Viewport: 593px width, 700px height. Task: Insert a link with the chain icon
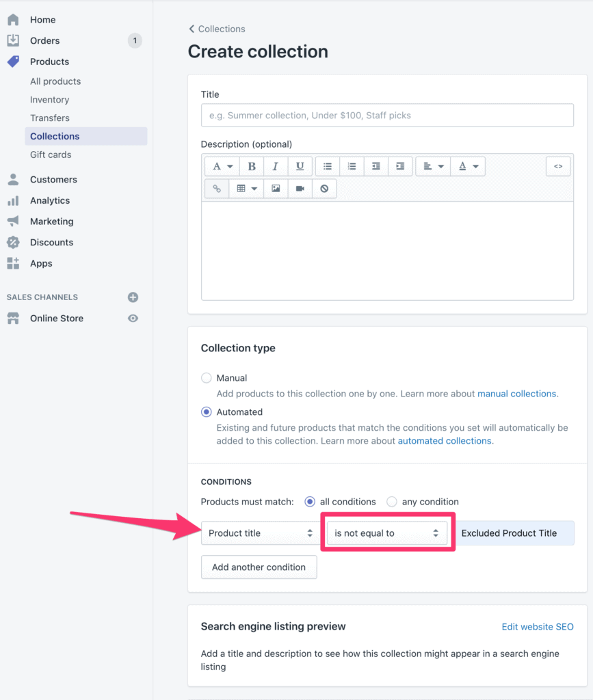coord(217,189)
